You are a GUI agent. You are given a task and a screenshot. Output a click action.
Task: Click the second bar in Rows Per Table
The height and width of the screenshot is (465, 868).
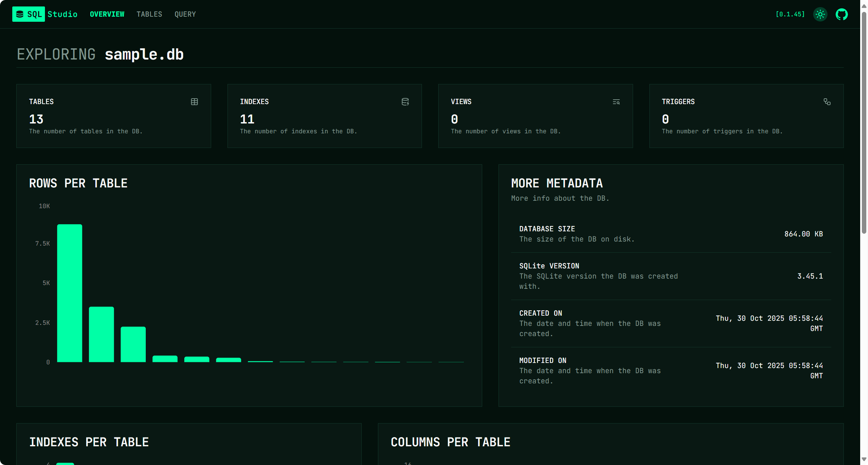(x=101, y=334)
